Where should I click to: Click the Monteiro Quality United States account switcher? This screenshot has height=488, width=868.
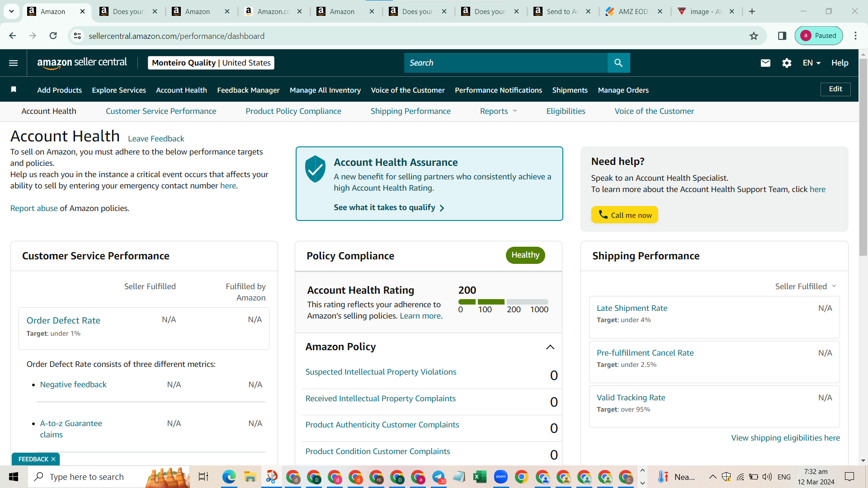pyautogui.click(x=211, y=63)
